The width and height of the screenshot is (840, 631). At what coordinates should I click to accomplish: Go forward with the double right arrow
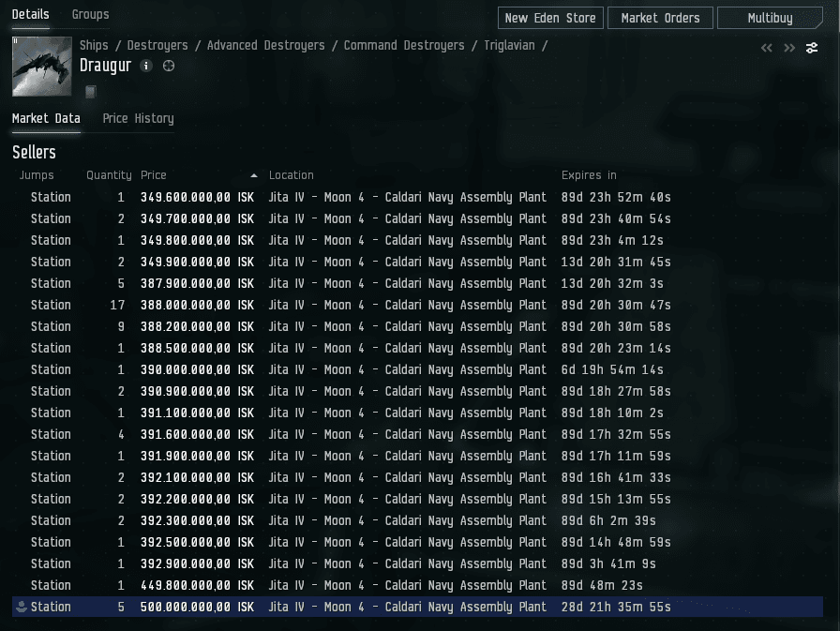coord(789,48)
